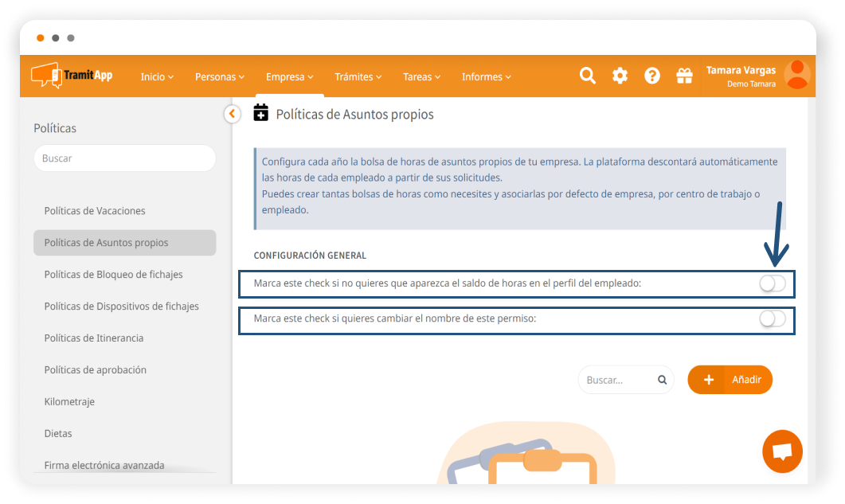Click Tamara Vargas user avatar
Image resolution: width=845 pixels, height=504 pixels.
796,75
